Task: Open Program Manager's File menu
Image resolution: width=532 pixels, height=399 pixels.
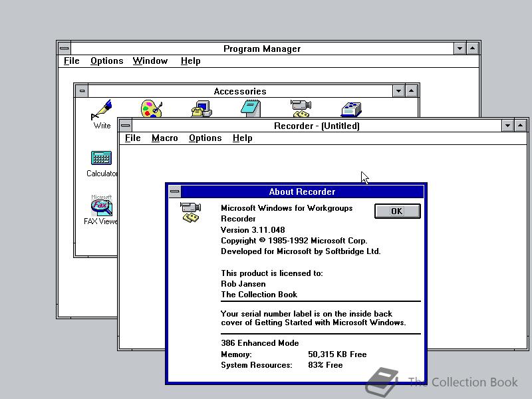Action: [x=72, y=61]
